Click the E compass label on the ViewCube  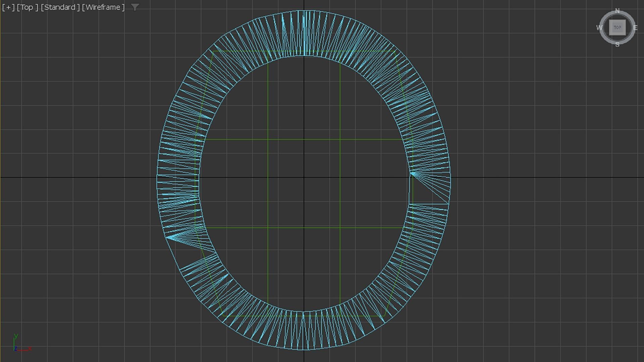(x=635, y=28)
